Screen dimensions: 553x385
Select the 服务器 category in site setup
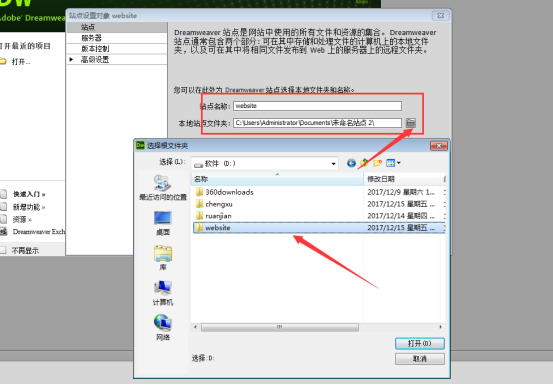(117, 38)
